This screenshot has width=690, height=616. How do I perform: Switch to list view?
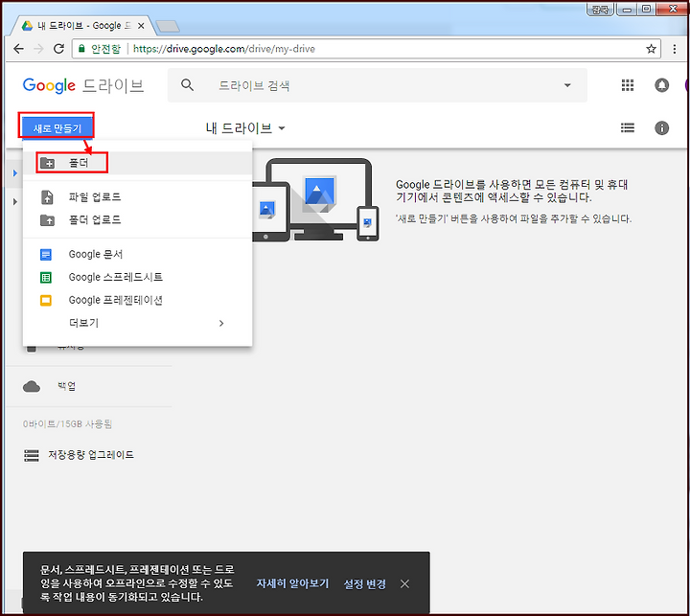pyautogui.click(x=628, y=128)
